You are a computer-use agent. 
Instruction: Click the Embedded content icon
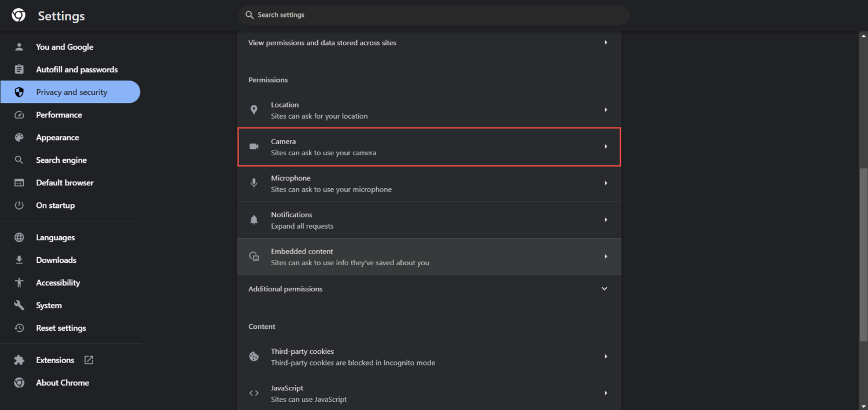(x=253, y=257)
